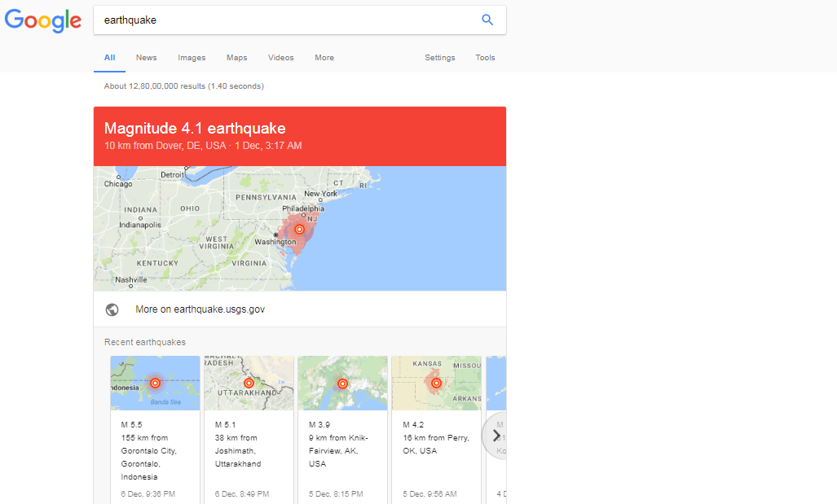Select the All results tab

(109, 58)
